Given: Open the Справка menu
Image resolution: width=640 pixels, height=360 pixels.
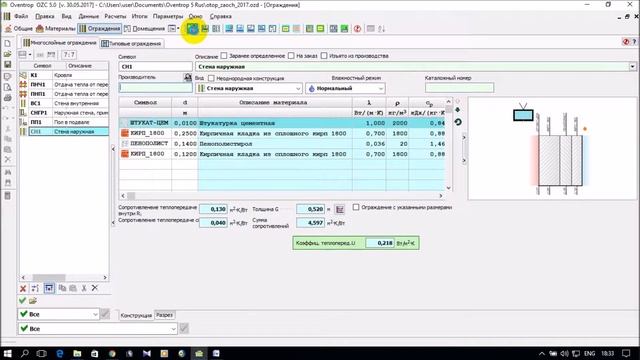Looking at the screenshot, I should coord(220,16).
